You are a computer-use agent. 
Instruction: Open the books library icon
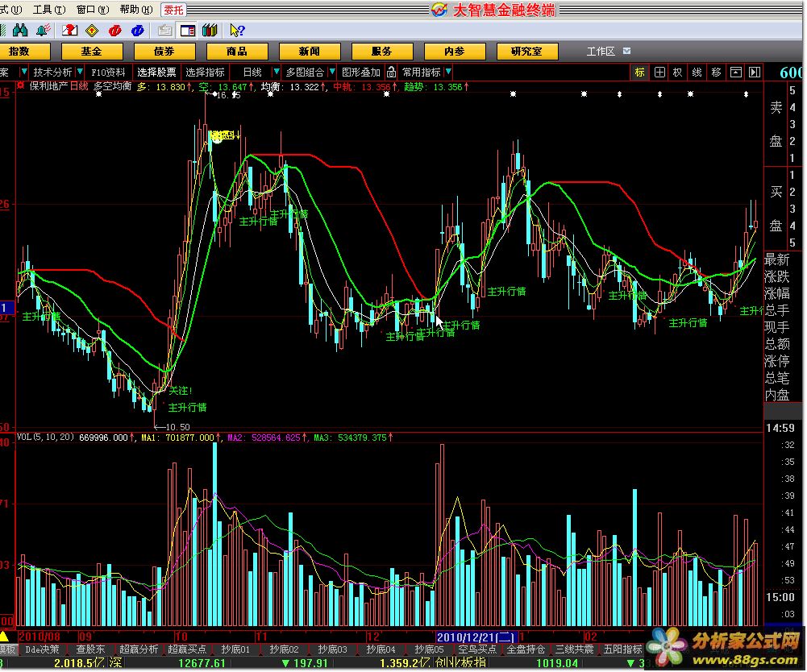pyautogui.click(x=210, y=31)
